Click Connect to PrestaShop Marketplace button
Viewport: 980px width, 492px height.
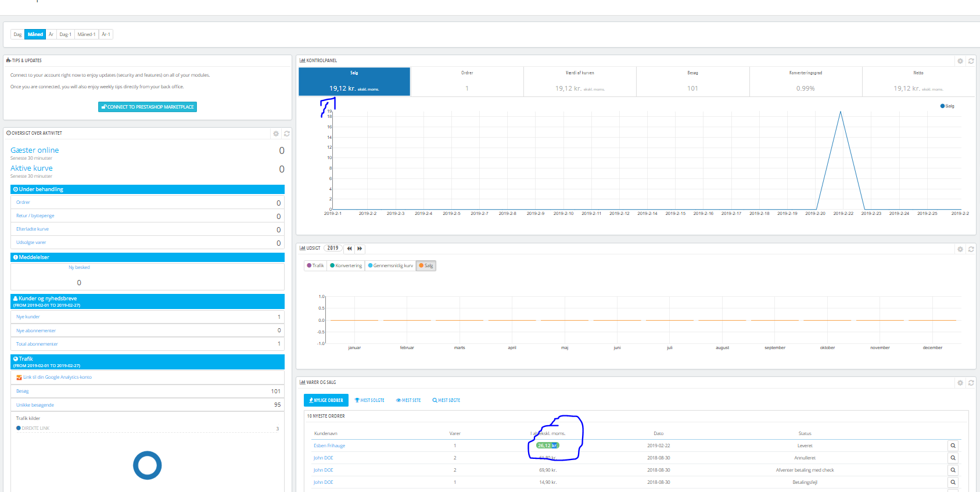pos(148,107)
